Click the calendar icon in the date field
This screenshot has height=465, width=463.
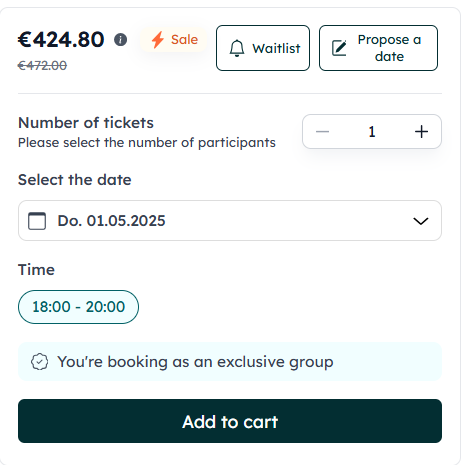click(37, 221)
